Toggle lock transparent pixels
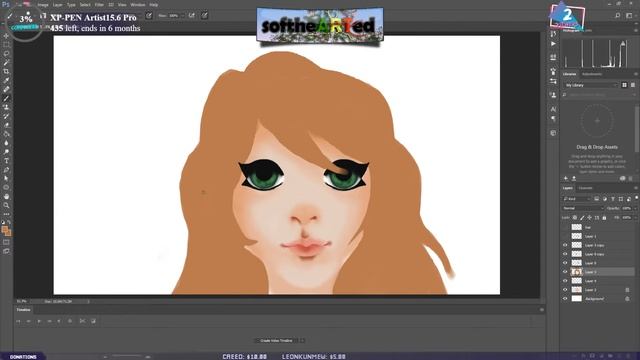Screen dimensions: 640x360 pyautogui.click(x=575, y=218)
